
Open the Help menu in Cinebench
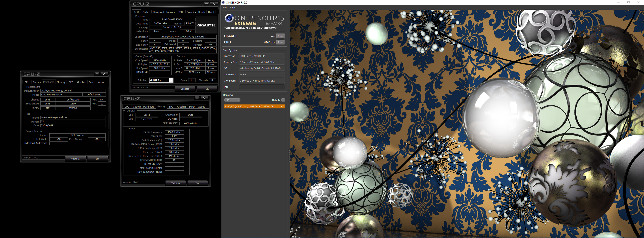(x=232, y=7)
